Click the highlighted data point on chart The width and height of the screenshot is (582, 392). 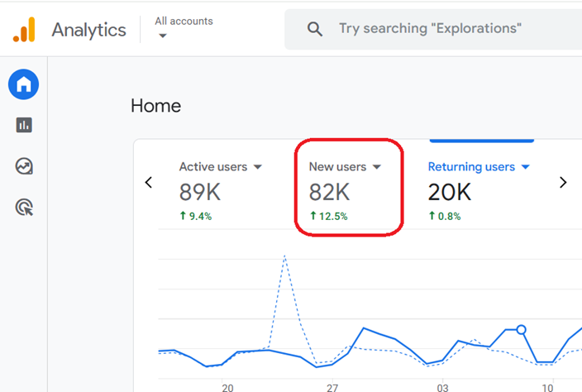click(521, 329)
